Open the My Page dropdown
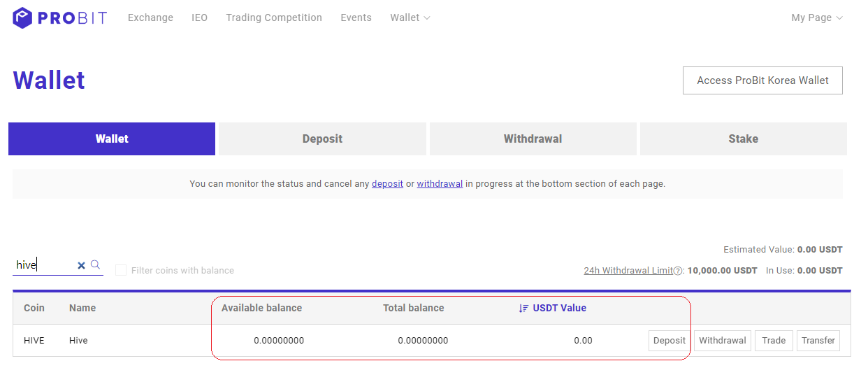 pos(817,17)
